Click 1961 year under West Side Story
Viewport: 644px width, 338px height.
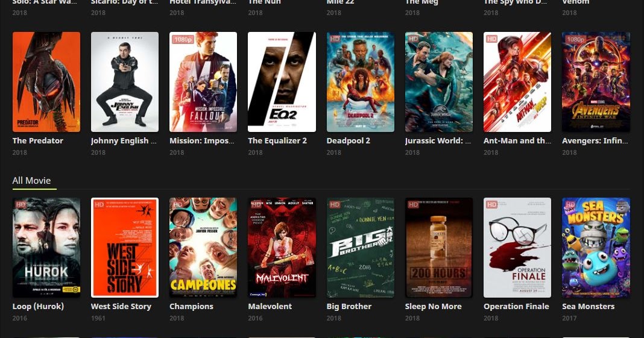tap(98, 318)
